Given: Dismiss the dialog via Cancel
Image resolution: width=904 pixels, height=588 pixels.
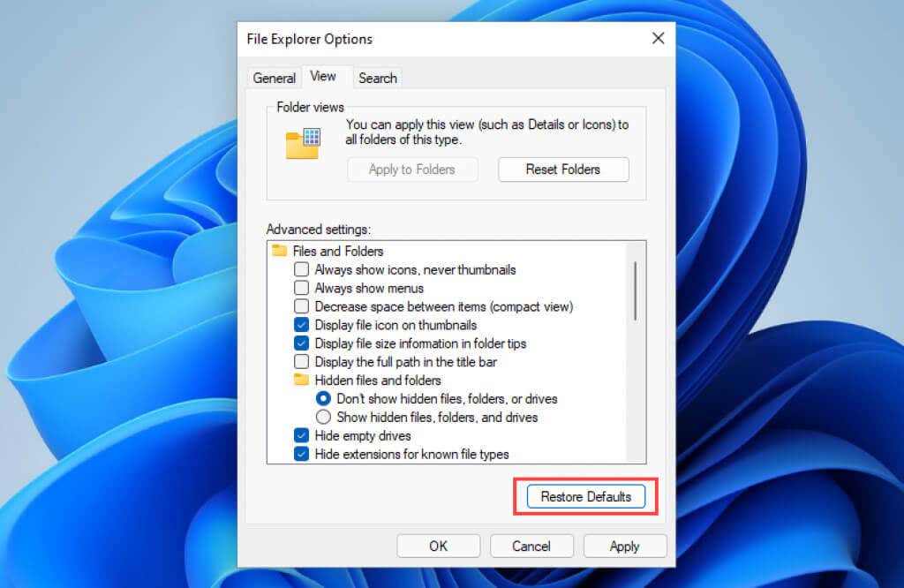Looking at the screenshot, I should [x=531, y=546].
